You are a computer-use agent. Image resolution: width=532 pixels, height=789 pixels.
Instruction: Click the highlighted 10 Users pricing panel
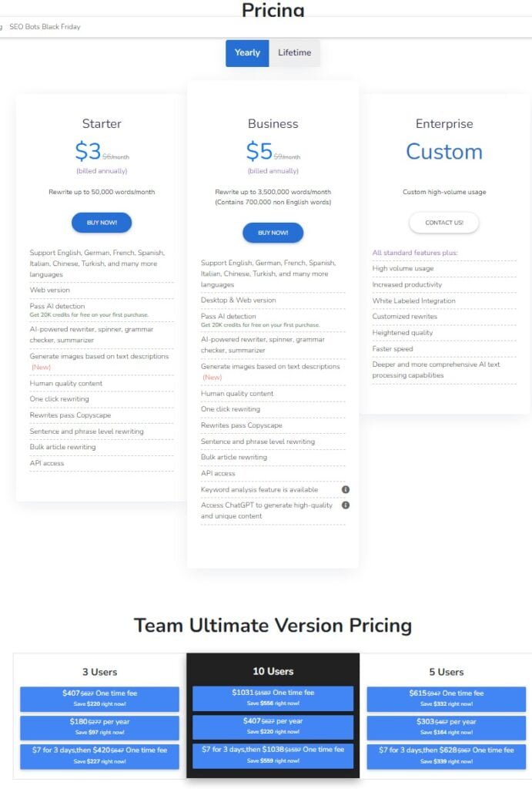click(x=273, y=671)
